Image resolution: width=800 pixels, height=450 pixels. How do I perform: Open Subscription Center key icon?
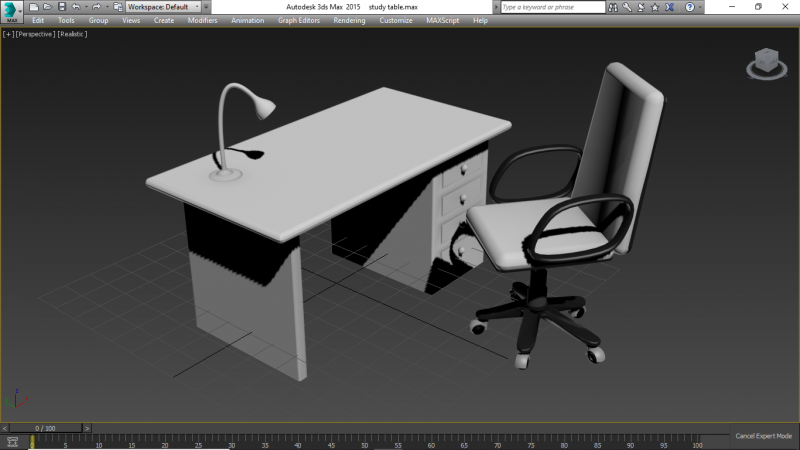pos(627,7)
